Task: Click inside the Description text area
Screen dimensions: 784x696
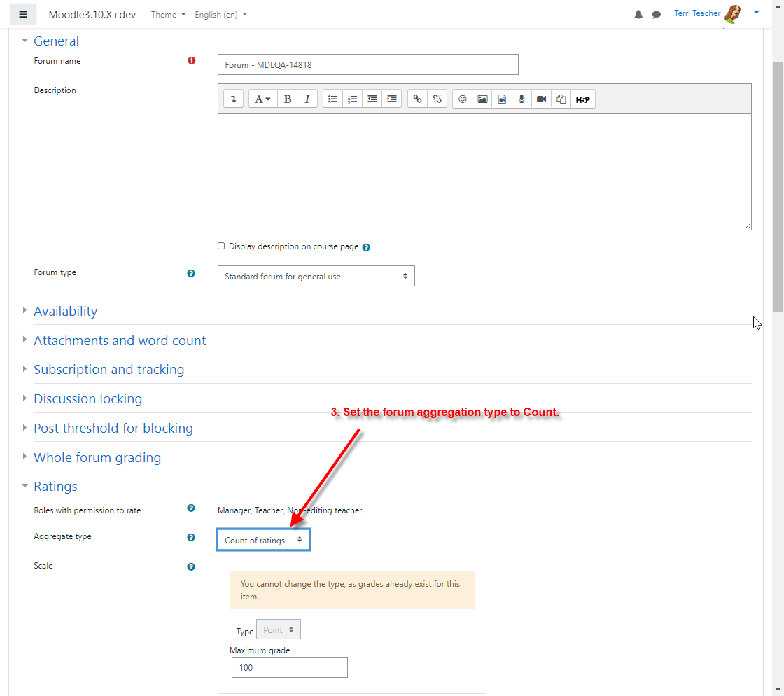Action: tap(484, 172)
